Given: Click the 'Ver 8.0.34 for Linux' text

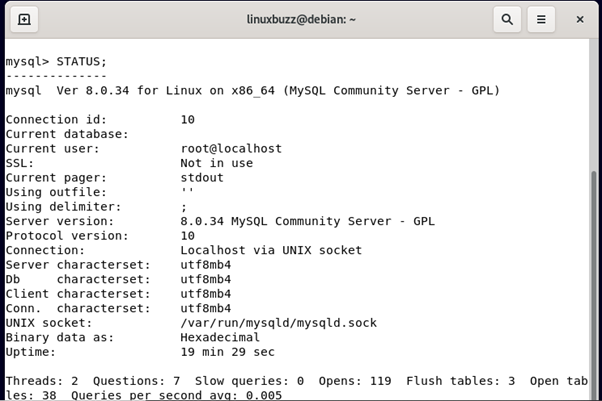Looking at the screenshot, I should [x=129, y=91].
